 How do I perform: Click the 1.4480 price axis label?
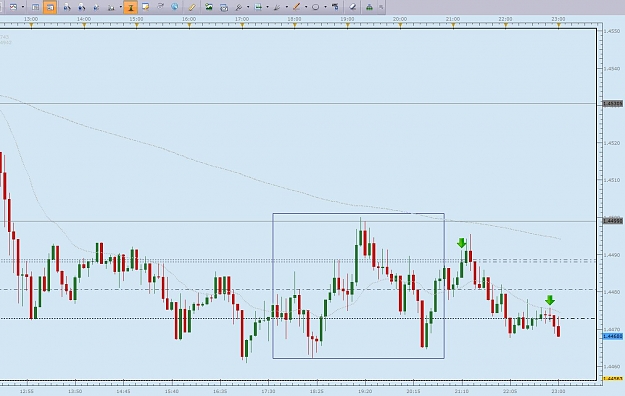pos(612,292)
